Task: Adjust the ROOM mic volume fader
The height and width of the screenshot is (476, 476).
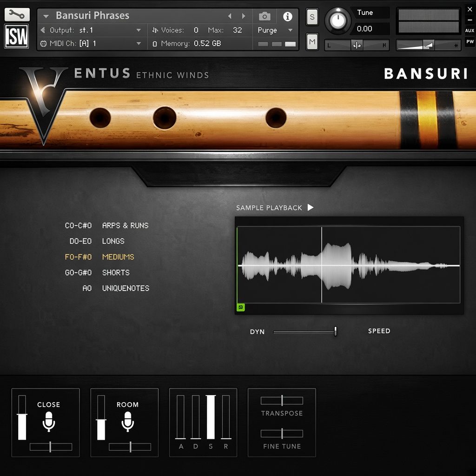Action: click(101, 417)
